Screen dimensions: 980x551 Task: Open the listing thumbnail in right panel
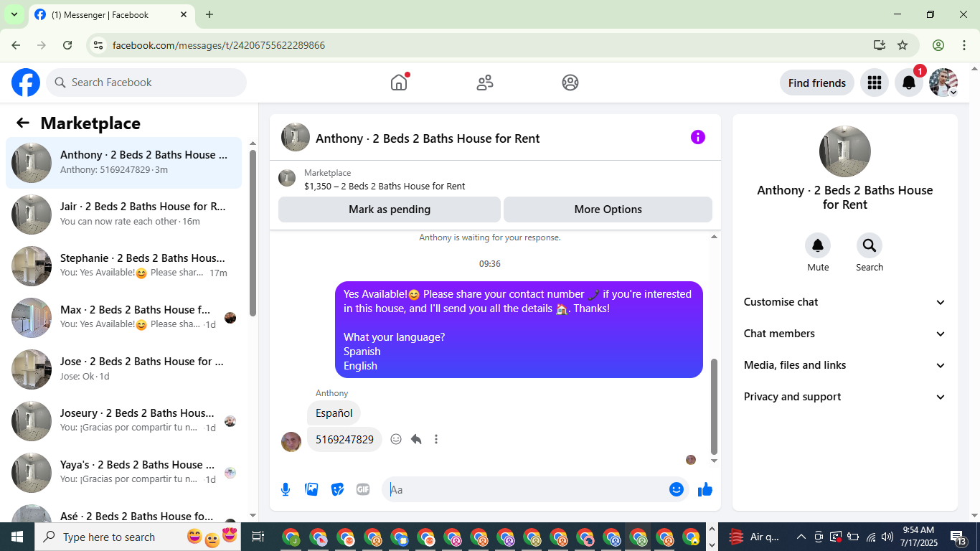click(845, 151)
